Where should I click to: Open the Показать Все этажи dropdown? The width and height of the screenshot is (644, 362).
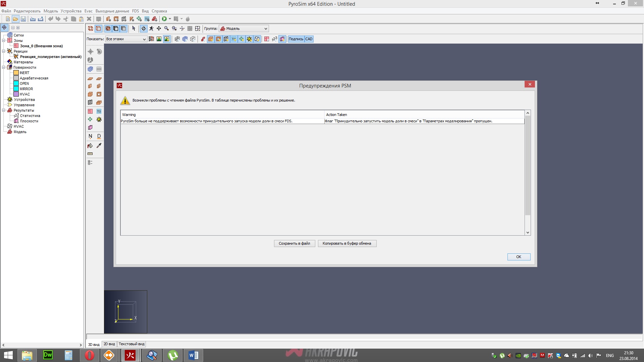pyautogui.click(x=126, y=39)
